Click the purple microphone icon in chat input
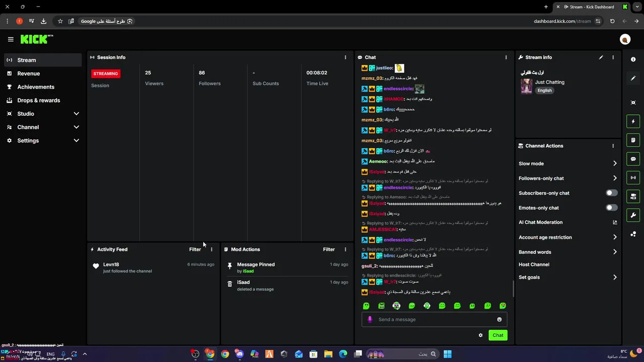The height and width of the screenshot is (362, 644). coord(370,319)
